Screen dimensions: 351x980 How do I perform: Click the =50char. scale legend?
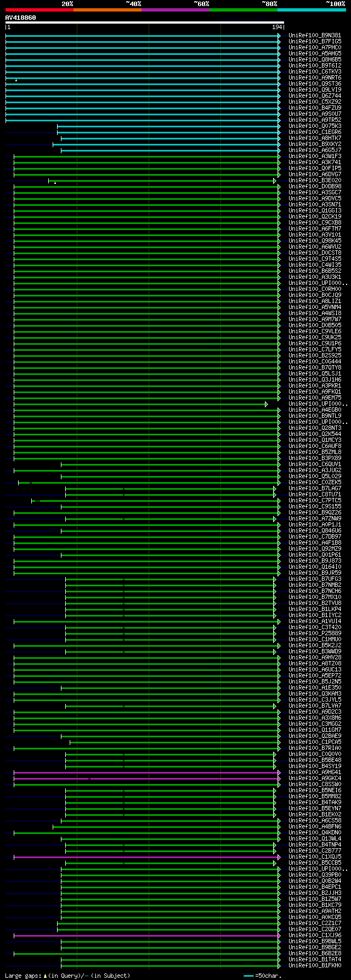click(x=263, y=976)
